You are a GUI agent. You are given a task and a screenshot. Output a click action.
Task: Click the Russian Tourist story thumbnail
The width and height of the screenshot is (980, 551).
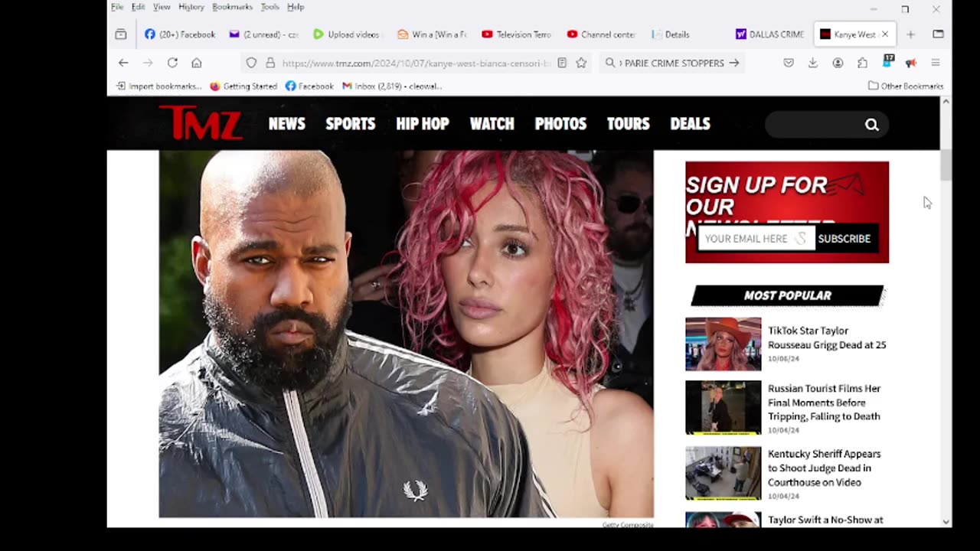(x=724, y=407)
